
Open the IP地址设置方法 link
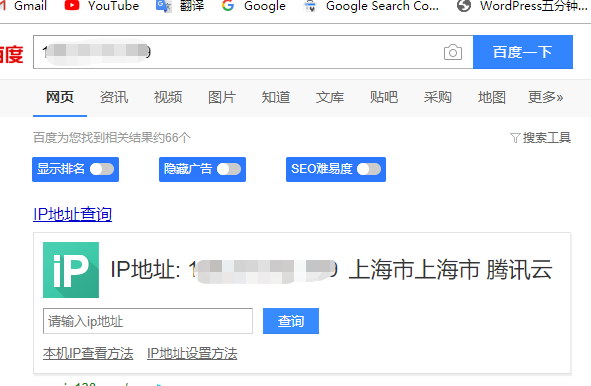(x=192, y=354)
